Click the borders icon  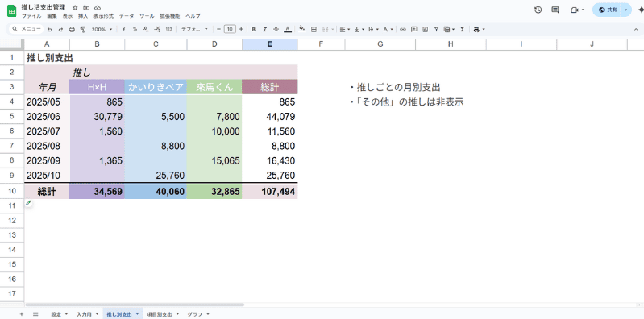(314, 29)
